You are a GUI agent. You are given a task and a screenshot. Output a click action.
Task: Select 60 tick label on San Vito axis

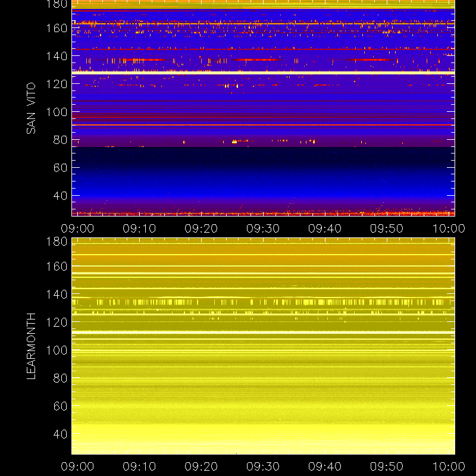[x=61, y=168]
